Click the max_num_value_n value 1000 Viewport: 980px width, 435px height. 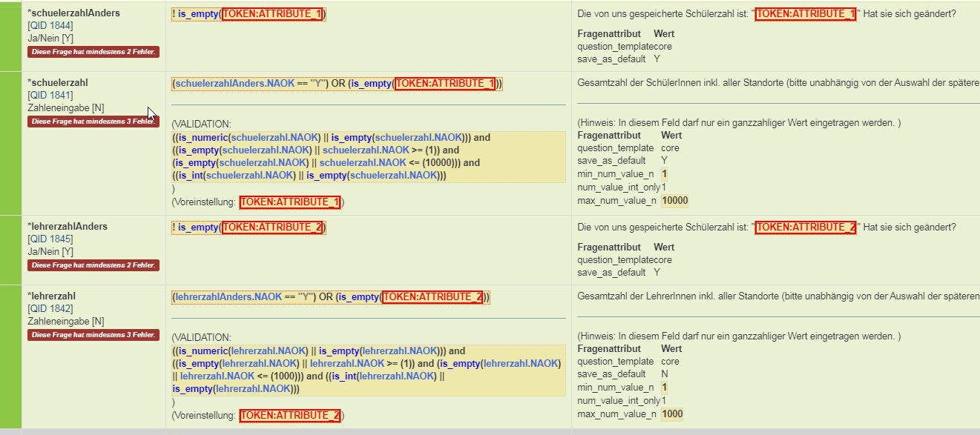[672, 414]
